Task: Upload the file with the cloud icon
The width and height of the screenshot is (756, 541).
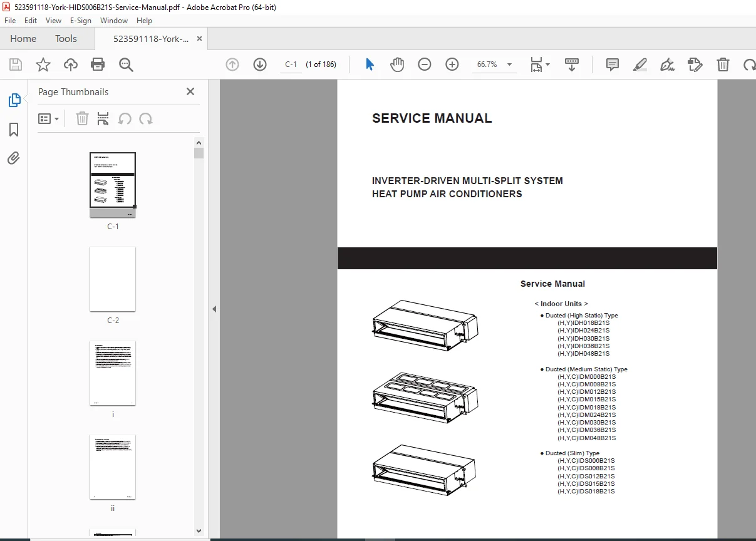Action: click(x=71, y=64)
